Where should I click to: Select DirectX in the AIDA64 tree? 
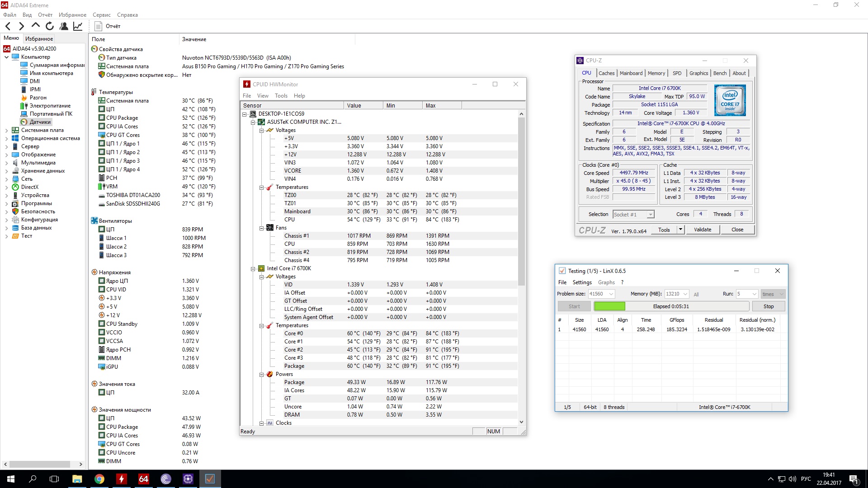pos(30,187)
